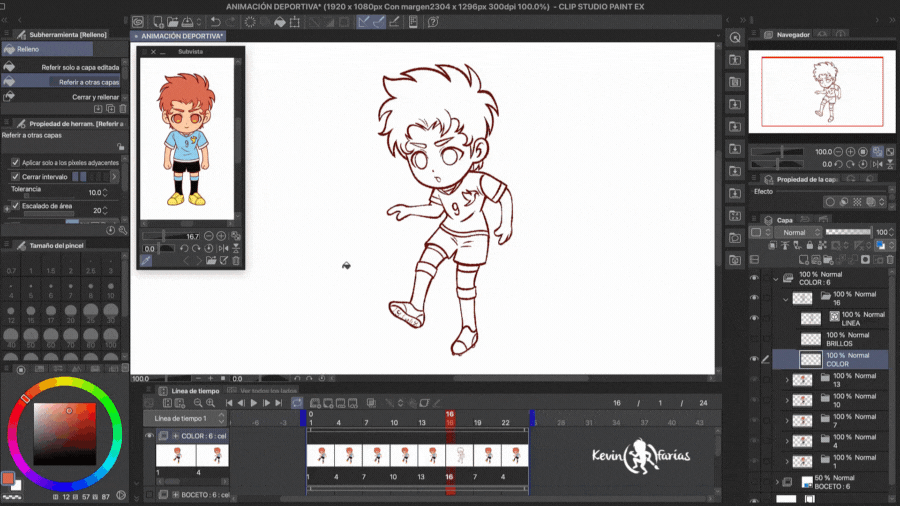
Task: Select 'Referir solo a capa editada' sub tool
Action: [x=62, y=67]
